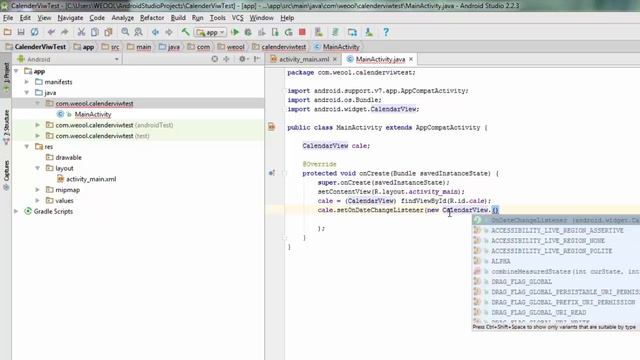Screen dimensions: 640x360
Task: Click the Back navigation arrow
Action: click(155, 32)
